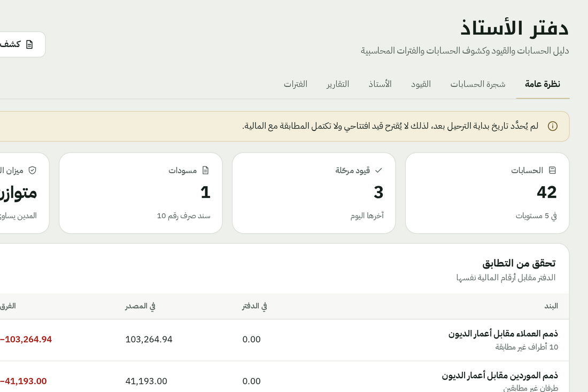Open the نظرة عامة tab
The width and height of the screenshot is (588, 392).
coord(542,84)
